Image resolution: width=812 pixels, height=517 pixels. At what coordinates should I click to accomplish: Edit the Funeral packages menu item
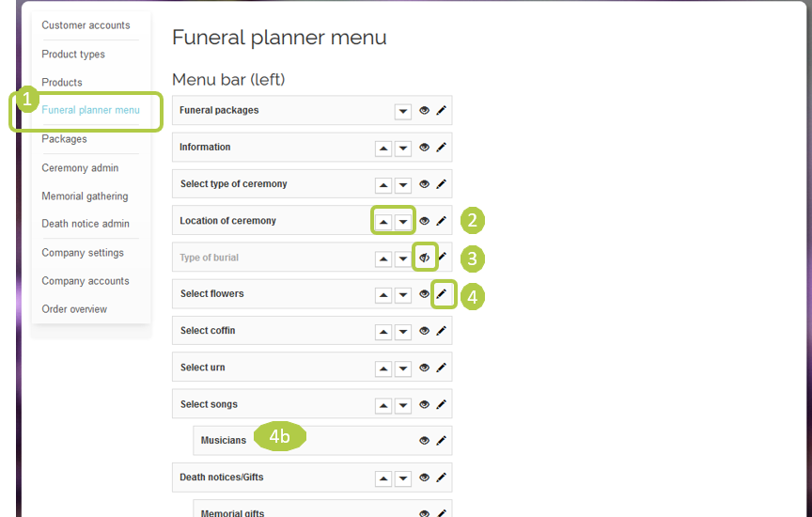tap(441, 110)
